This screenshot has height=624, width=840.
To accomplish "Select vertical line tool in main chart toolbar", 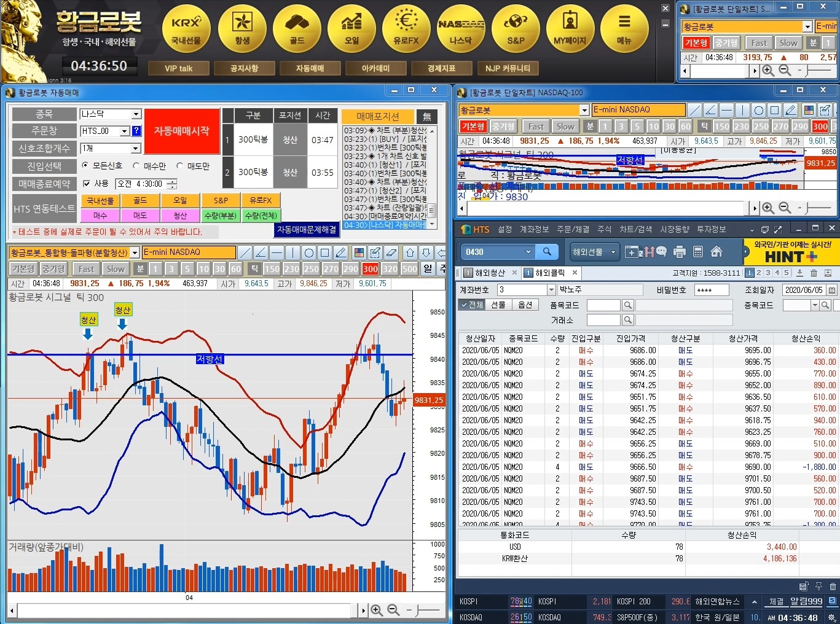I will 292,252.
